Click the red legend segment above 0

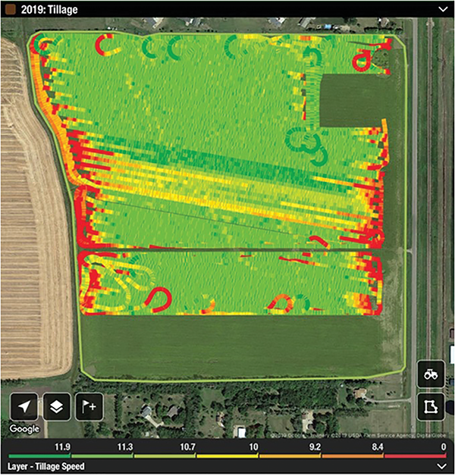[417, 456]
